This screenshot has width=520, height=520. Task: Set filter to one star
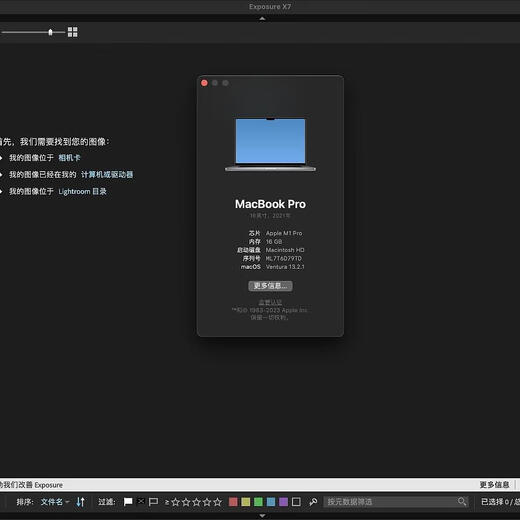(176, 502)
